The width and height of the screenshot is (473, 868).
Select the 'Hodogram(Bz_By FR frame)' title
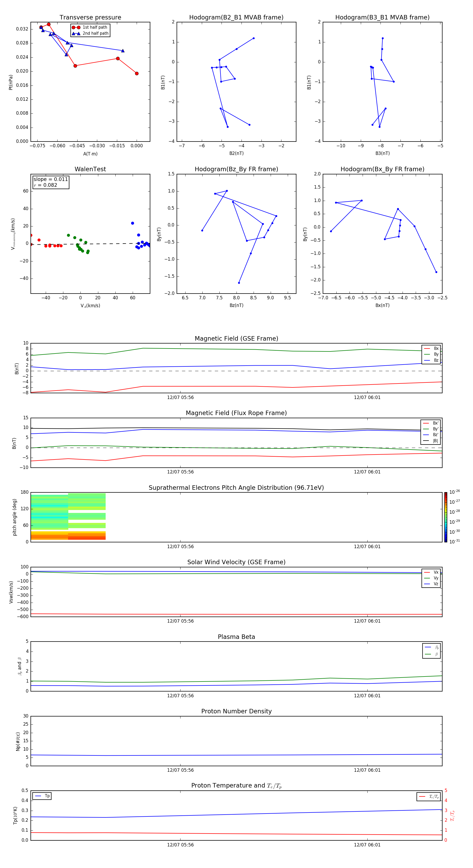pyautogui.click(x=236, y=169)
